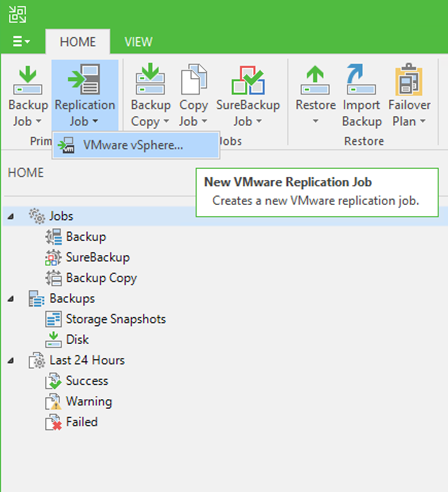Image resolution: width=448 pixels, height=492 pixels.
Task: Click the Failed status icon
Action: click(x=53, y=422)
